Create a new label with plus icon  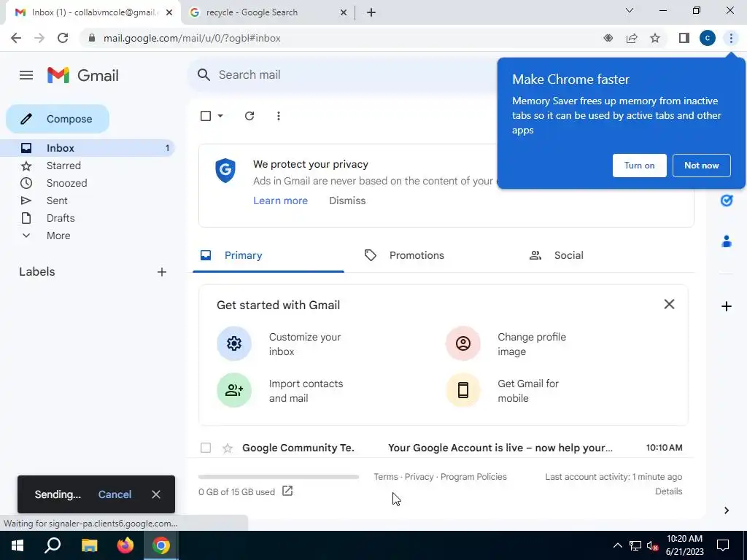(162, 272)
